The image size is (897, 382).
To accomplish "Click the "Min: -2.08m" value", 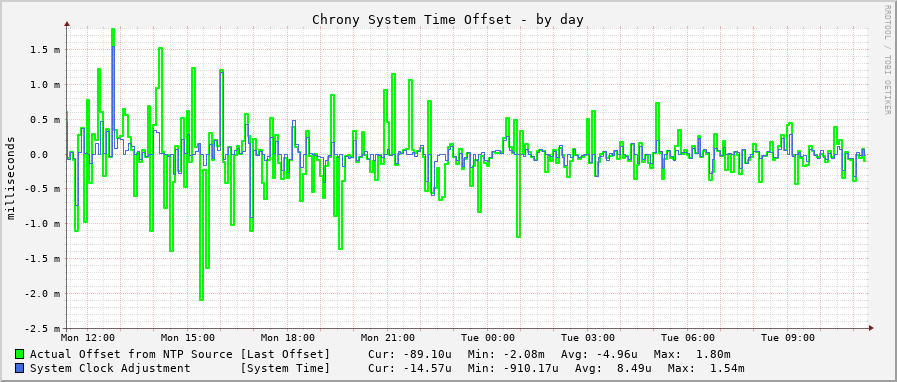I will 506,355.
